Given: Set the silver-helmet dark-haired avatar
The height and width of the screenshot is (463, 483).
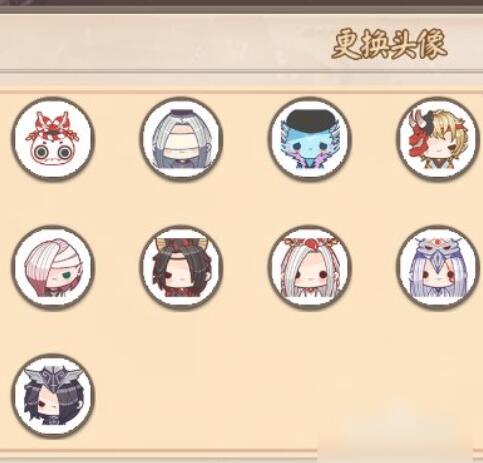Looking at the screenshot, I should pyautogui.click(x=53, y=396).
